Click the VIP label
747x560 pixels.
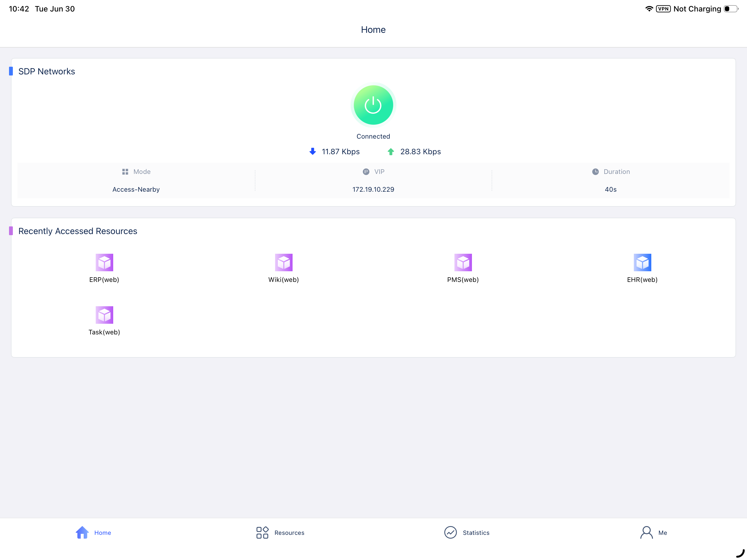pyautogui.click(x=380, y=172)
